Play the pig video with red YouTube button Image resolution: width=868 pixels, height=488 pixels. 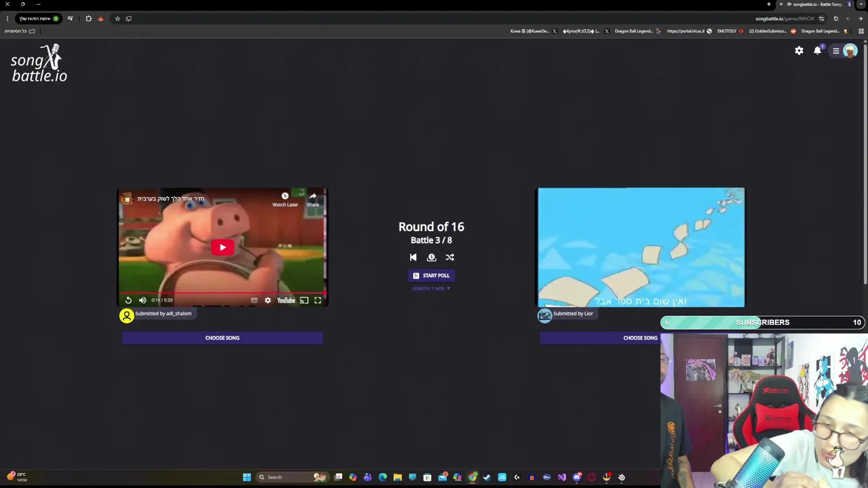point(222,247)
